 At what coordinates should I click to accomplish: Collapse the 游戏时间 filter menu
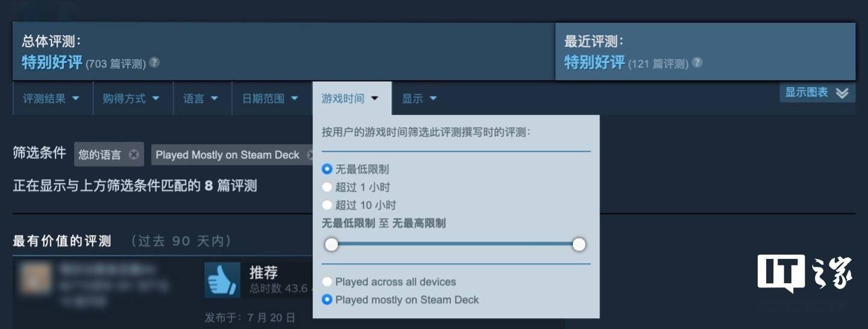[x=350, y=98]
